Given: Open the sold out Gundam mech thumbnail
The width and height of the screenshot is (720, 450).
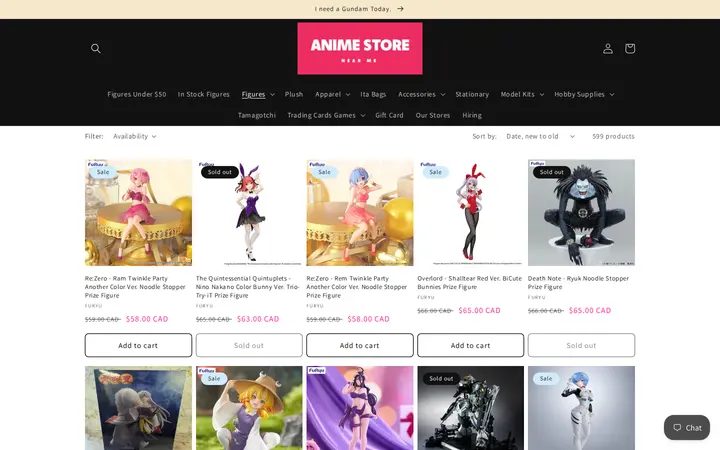Looking at the screenshot, I should pyautogui.click(x=470, y=408).
